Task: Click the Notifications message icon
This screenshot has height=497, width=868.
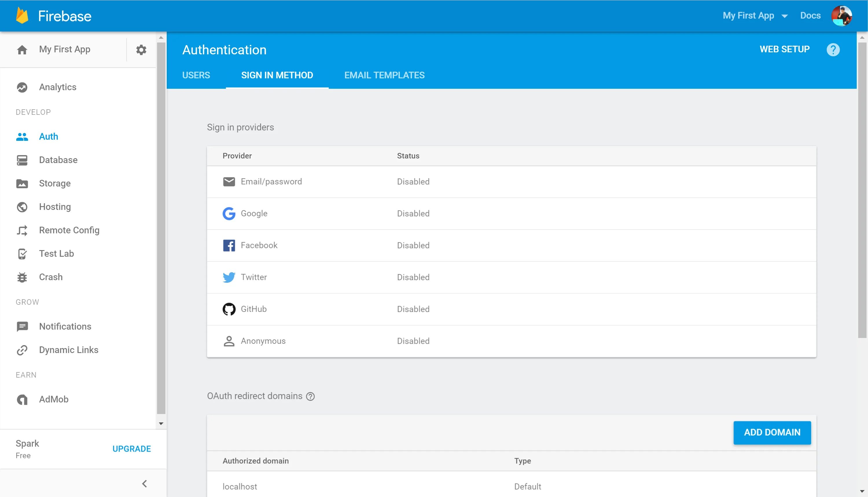Action: click(x=22, y=327)
